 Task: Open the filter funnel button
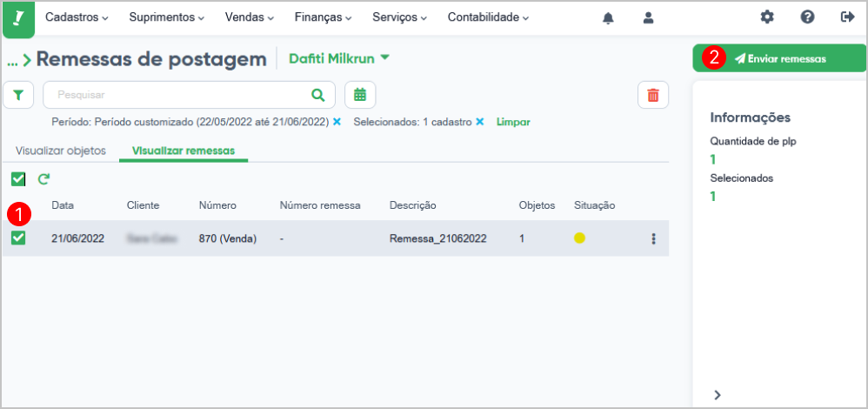(18, 95)
